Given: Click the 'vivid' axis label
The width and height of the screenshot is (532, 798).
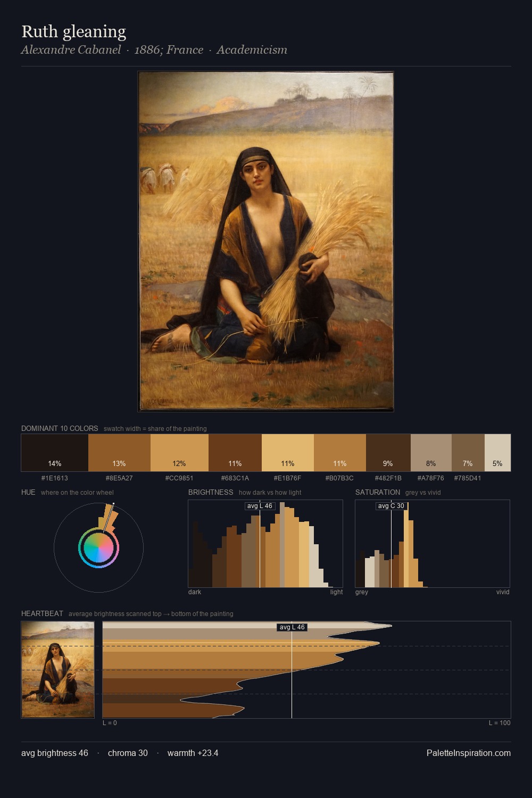Looking at the screenshot, I should click(503, 592).
